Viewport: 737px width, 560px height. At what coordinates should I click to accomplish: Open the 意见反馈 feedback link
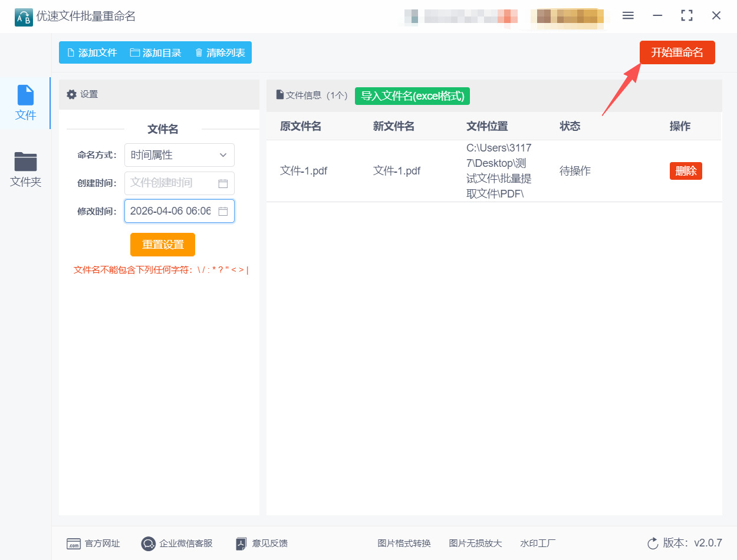click(262, 543)
